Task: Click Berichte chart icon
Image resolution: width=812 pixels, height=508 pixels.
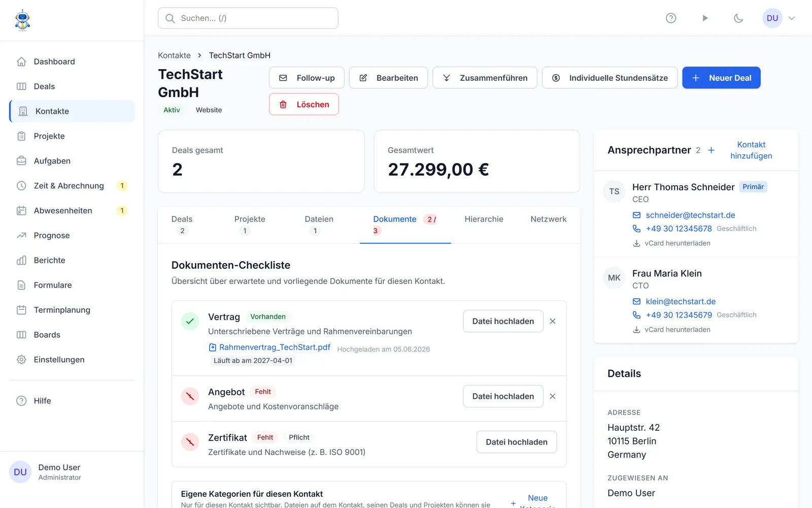Action: click(21, 261)
